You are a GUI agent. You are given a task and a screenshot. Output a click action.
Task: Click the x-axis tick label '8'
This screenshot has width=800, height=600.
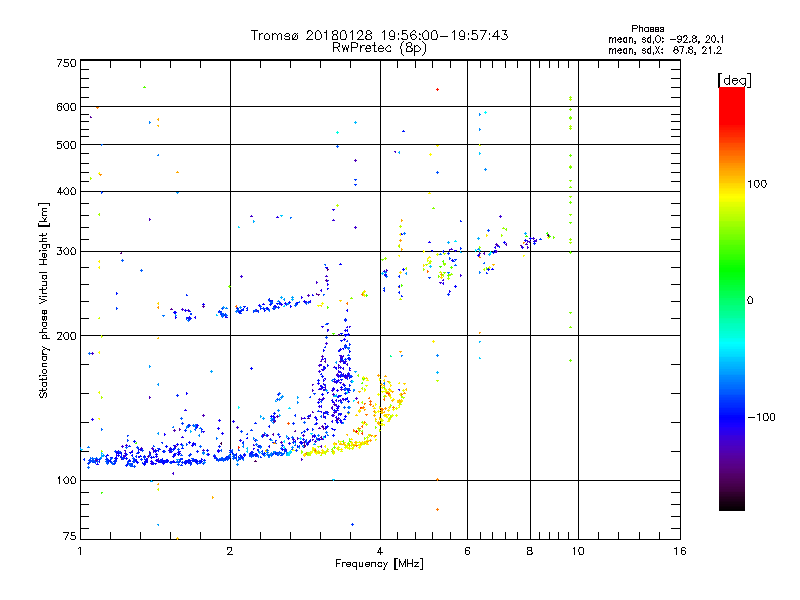tap(530, 551)
